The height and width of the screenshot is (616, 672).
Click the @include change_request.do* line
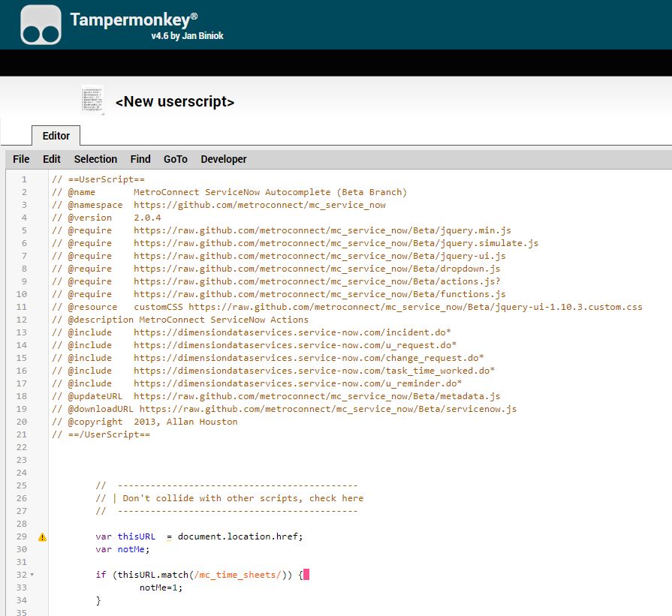(x=268, y=358)
